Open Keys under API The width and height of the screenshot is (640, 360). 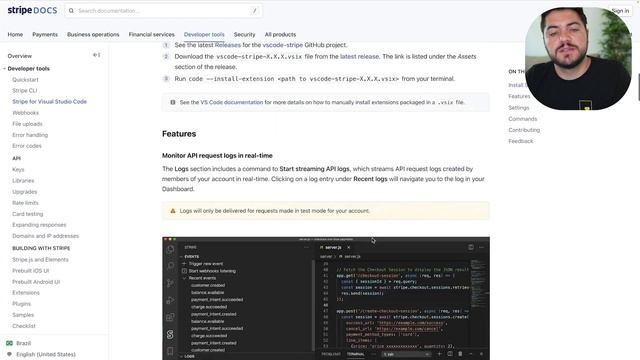click(x=18, y=169)
